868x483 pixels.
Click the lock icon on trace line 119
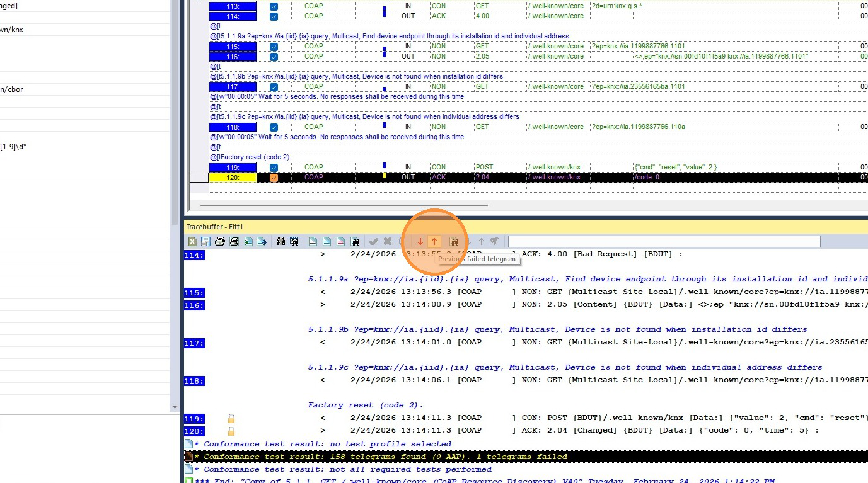click(x=231, y=418)
